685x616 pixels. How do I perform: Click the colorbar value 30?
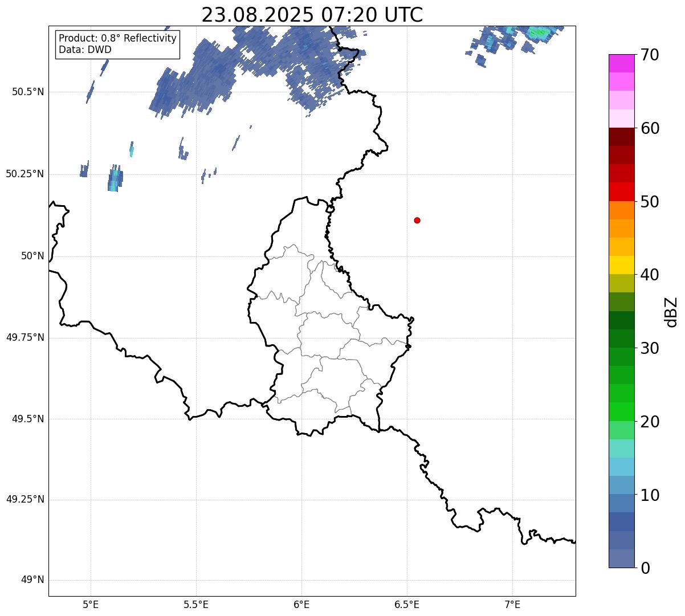(x=650, y=348)
